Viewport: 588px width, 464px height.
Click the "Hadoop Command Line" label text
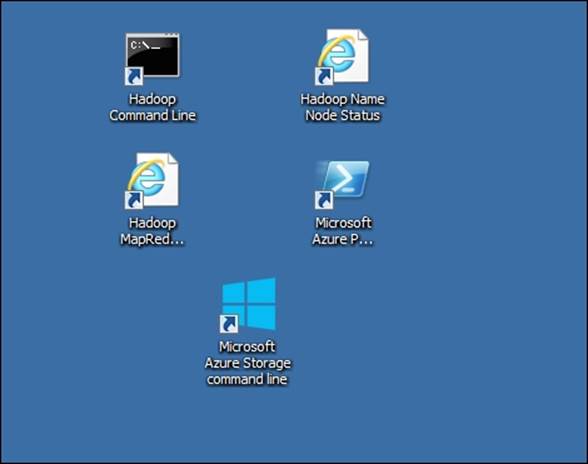[153, 107]
